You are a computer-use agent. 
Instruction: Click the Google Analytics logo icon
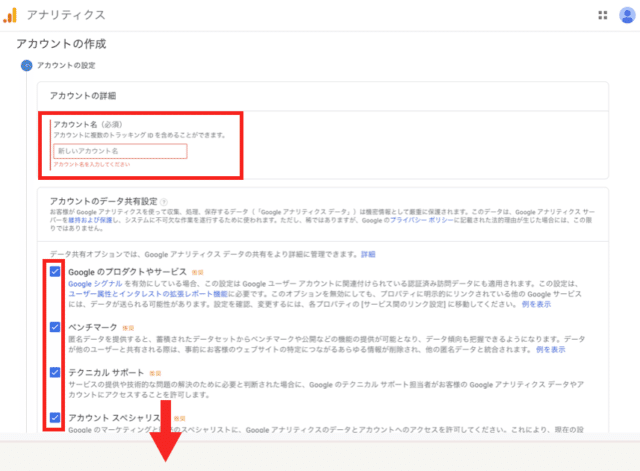coord(10,15)
